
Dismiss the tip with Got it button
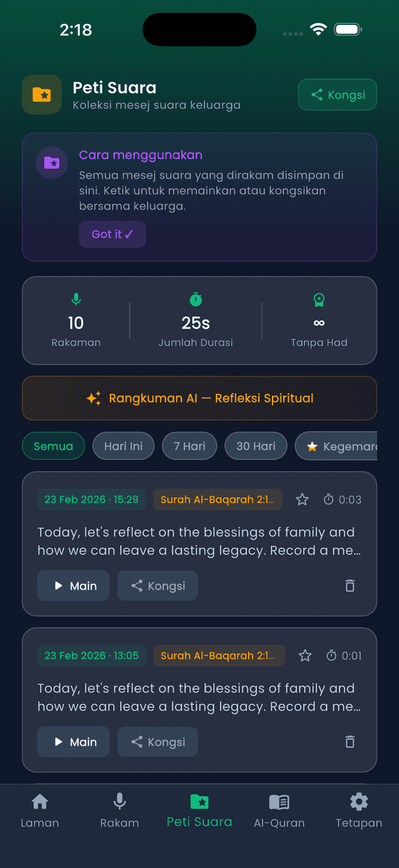[x=112, y=234]
